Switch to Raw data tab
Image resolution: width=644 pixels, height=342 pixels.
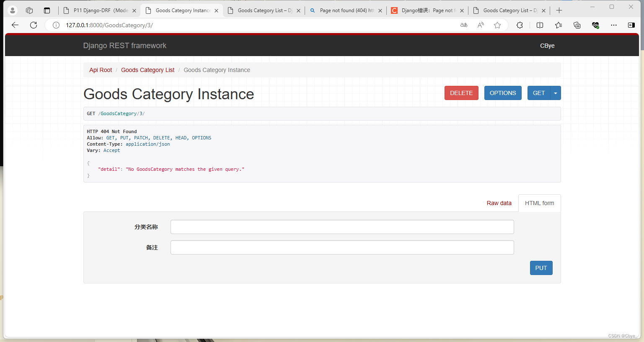click(x=499, y=203)
